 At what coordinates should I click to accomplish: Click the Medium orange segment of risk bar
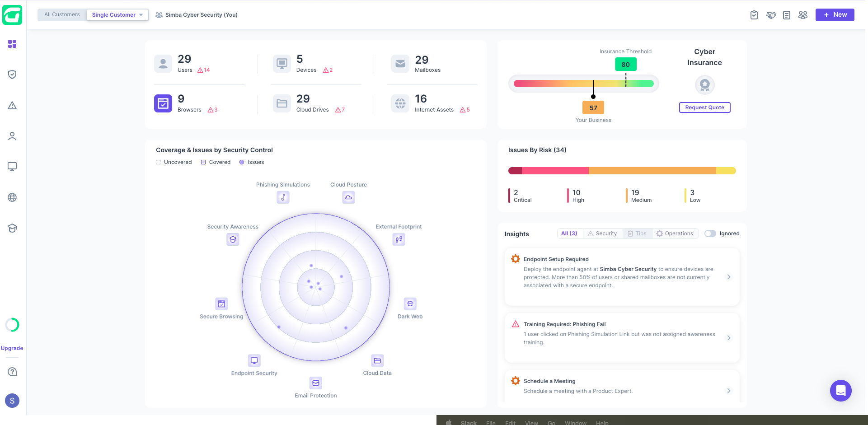point(652,171)
